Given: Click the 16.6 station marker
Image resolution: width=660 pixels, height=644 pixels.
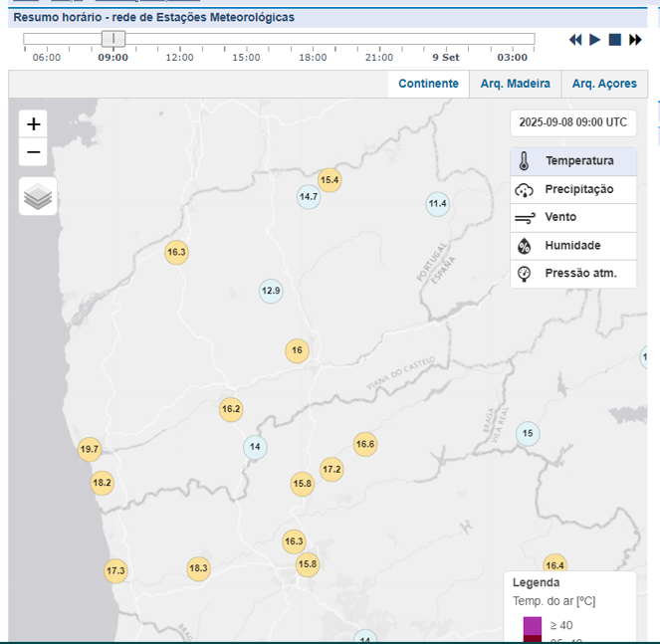Looking at the screenshot, I should click(x=365, y=445).
